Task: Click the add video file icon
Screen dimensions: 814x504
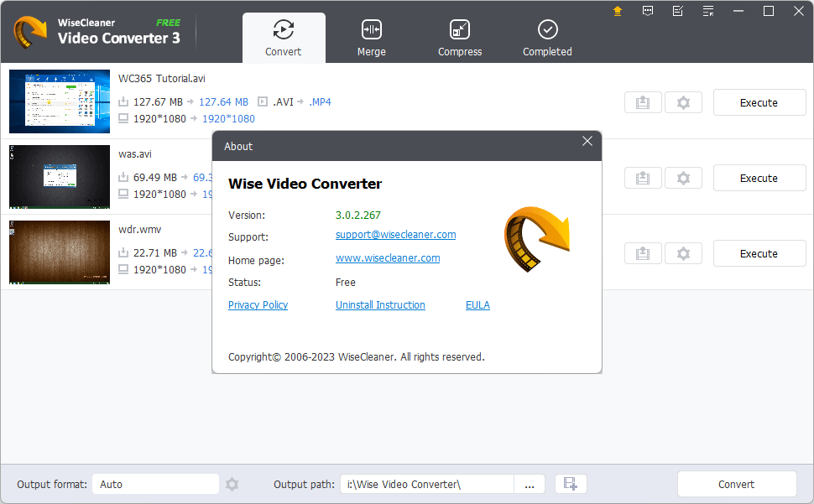Action: 571,485
